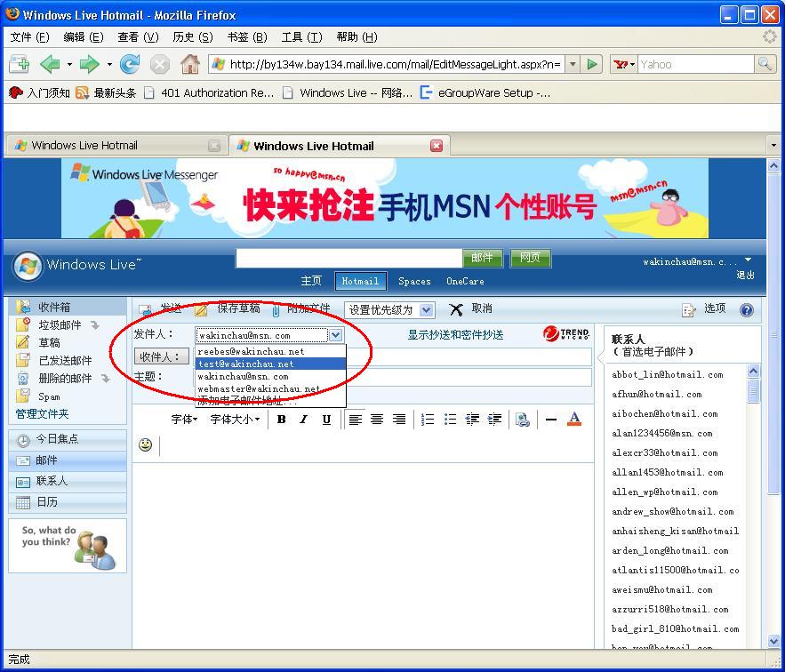This screenshot has width=785, height=672.
Task: Open the emoticon smiley picker
Action: (145, 444)
